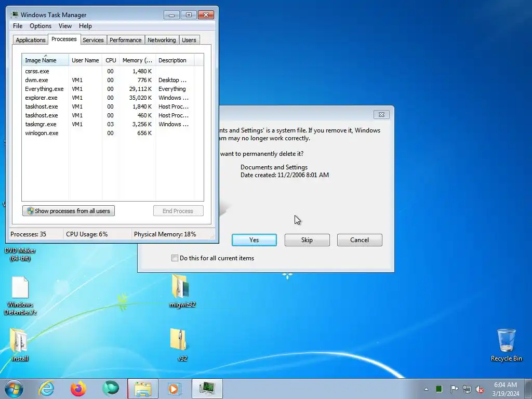
Task: Select the taskhost.exe row using 460 K
Action: [x=109, y=115]
